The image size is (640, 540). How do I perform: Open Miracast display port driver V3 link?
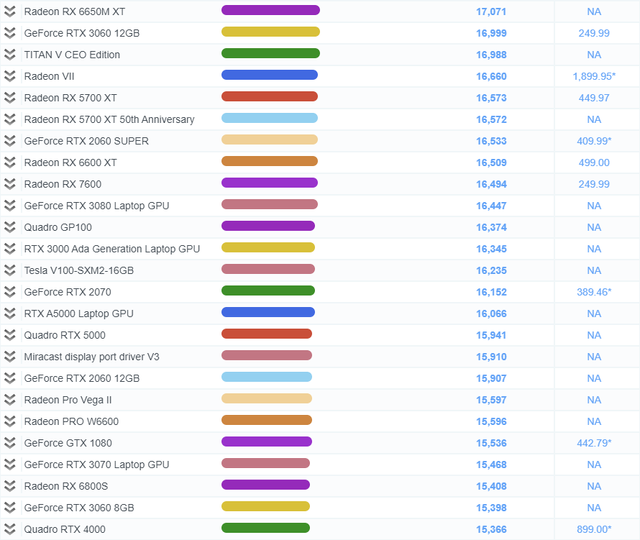click(x=91, y=357)
